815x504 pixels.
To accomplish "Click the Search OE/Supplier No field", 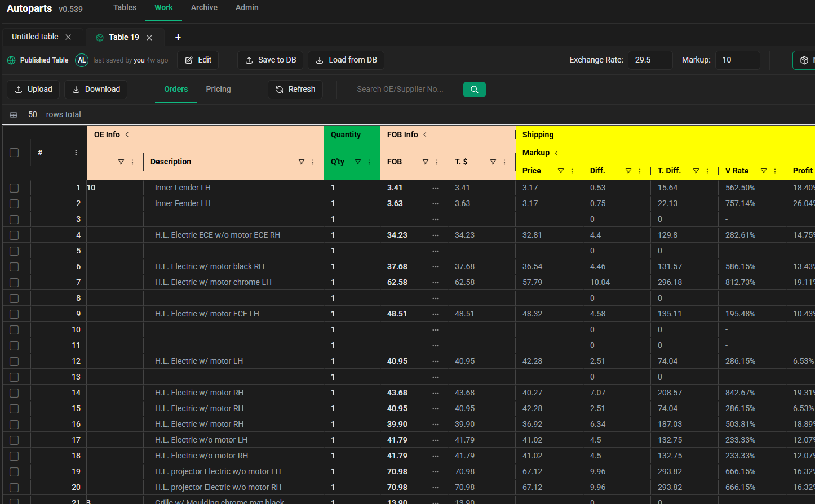I will [x=404, y=89].
